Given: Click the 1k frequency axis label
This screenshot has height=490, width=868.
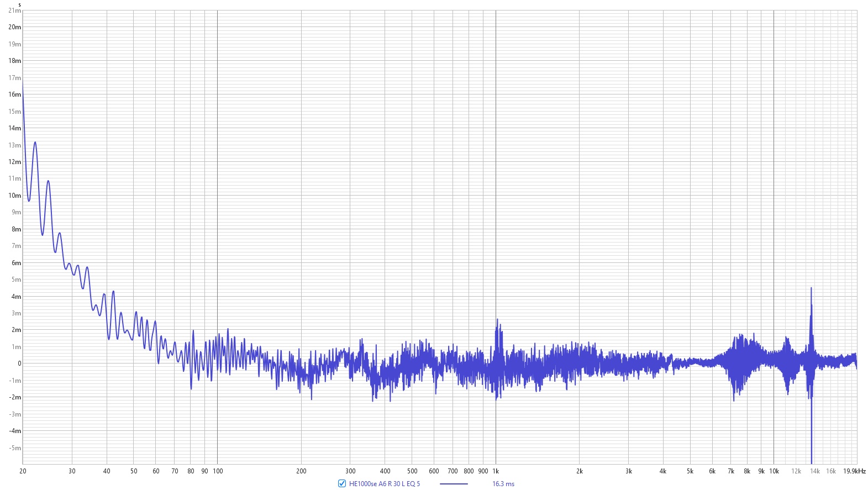Looking at the screenshot, I should (x=496, y=471).
